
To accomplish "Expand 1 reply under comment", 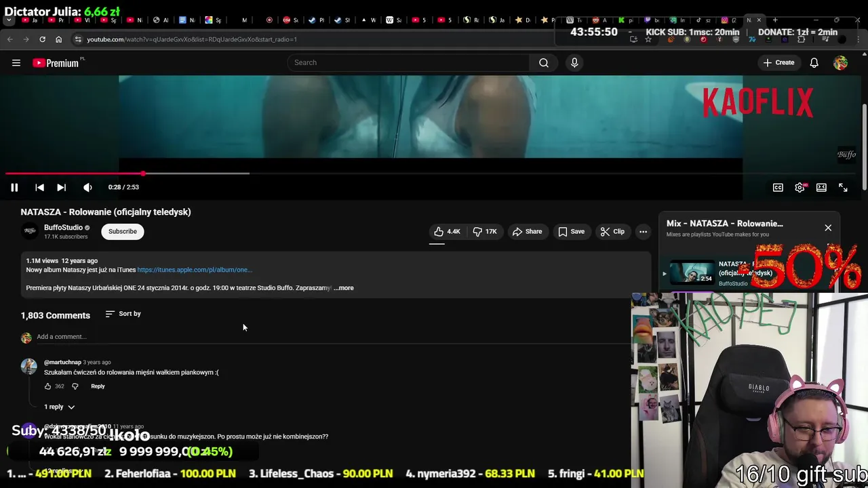I will 60,407.
